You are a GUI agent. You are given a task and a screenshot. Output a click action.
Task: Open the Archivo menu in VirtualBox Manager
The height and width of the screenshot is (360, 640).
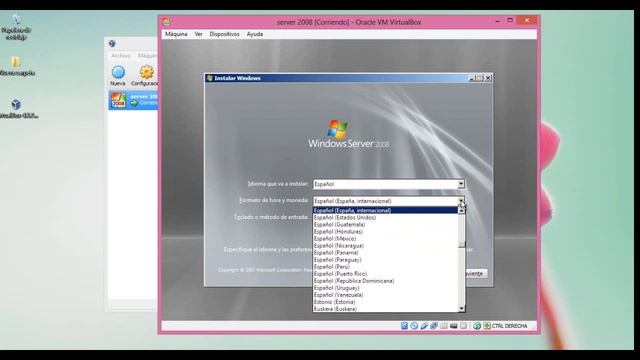point(121,56)
